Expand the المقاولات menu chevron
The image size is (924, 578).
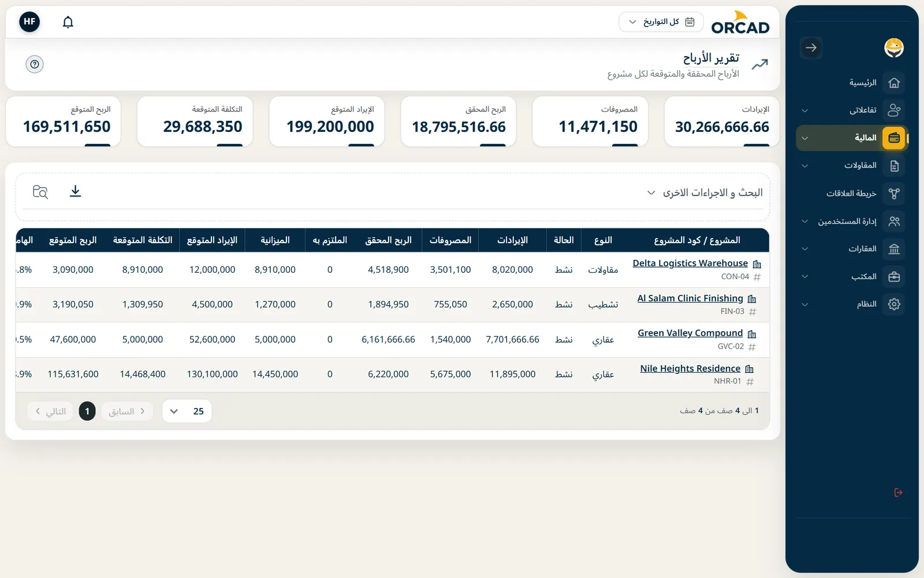click(805, 166)
